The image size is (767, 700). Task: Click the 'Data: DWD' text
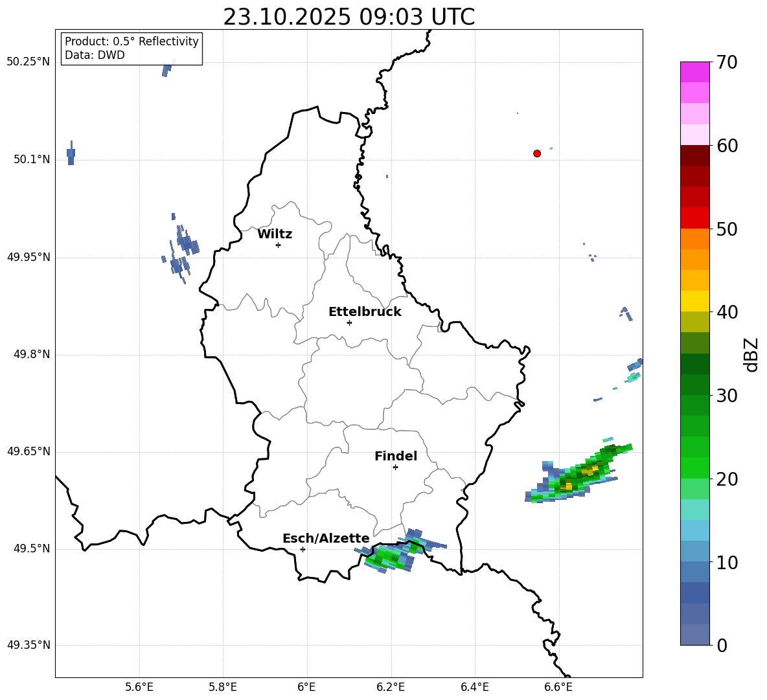95,55
